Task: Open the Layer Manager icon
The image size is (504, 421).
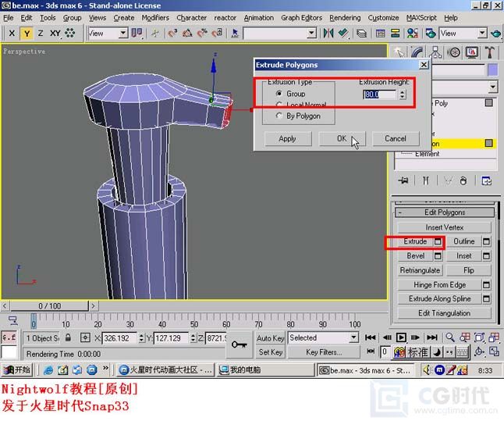Action: [x=361, y=33]
